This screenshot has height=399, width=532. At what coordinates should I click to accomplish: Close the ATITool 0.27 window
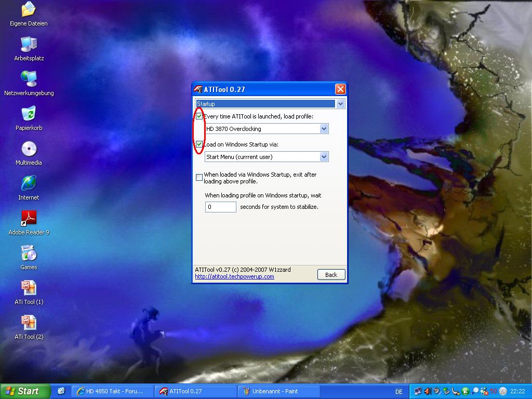[340, 89]
